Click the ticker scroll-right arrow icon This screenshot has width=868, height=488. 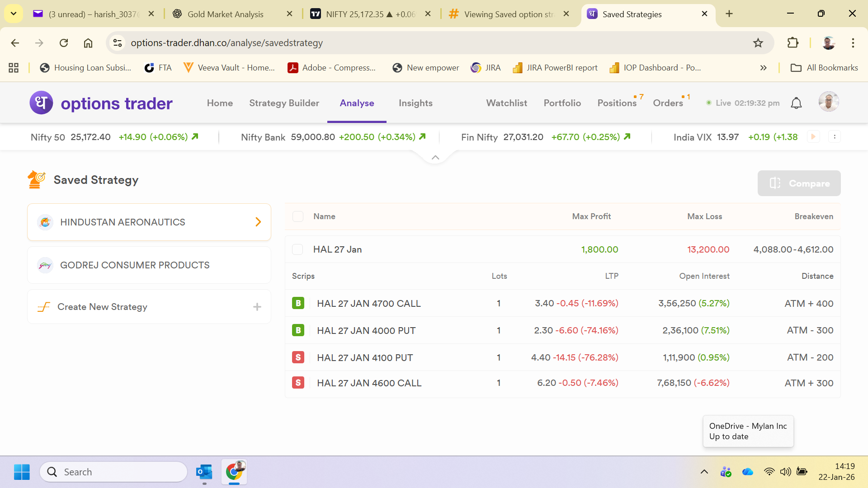click(x=813, y=136)
